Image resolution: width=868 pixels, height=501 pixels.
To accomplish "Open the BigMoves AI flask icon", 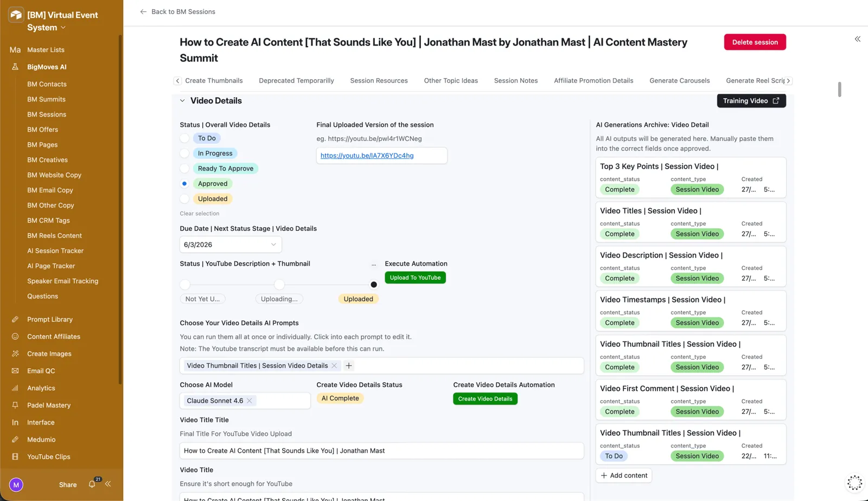I will point(15,67).
